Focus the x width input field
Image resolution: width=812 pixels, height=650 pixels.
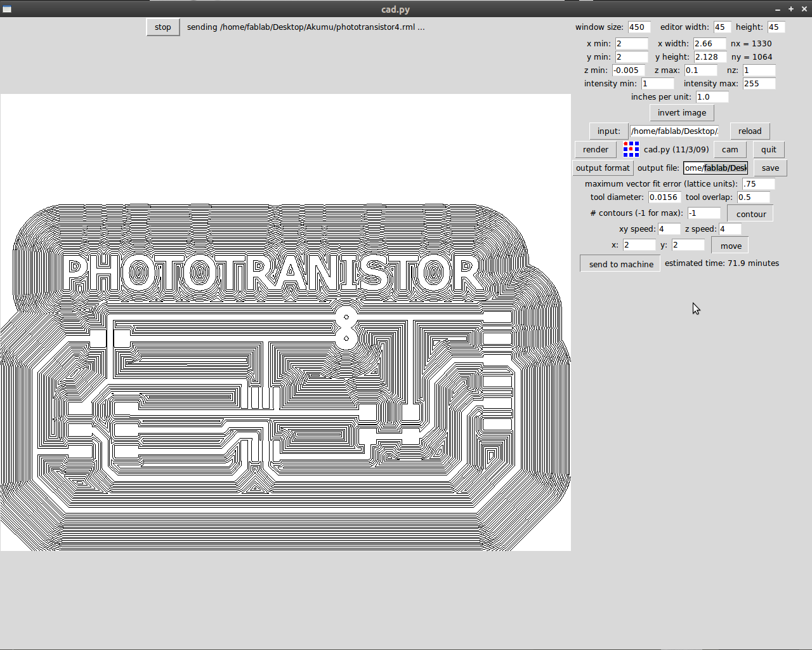710,44
